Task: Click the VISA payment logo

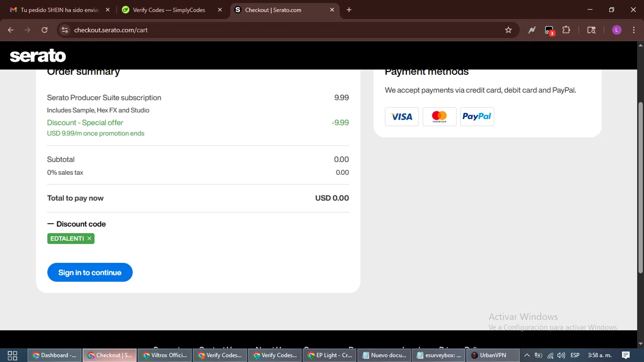Action: pos(402,117)
